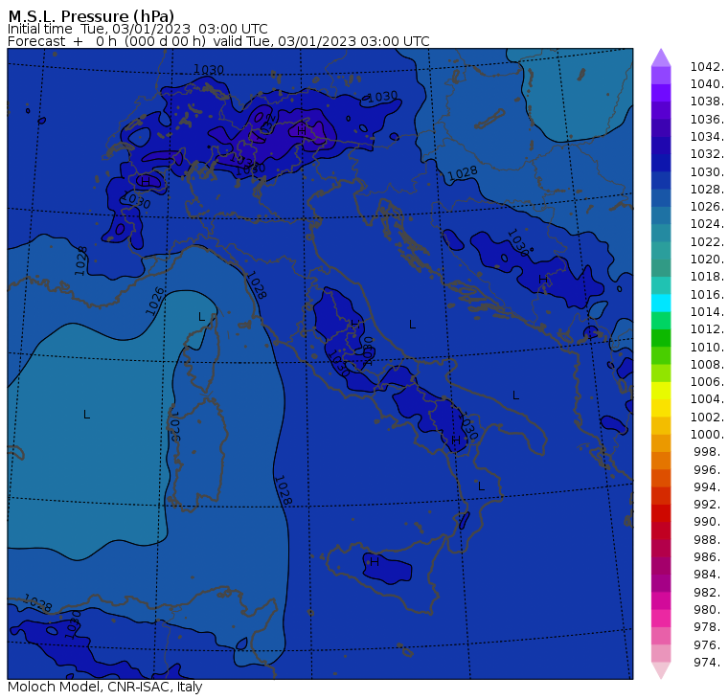Viewport: 728px width, 700px height.
Task: Click the '992.' legend value
Action: (x=709, y=504)
